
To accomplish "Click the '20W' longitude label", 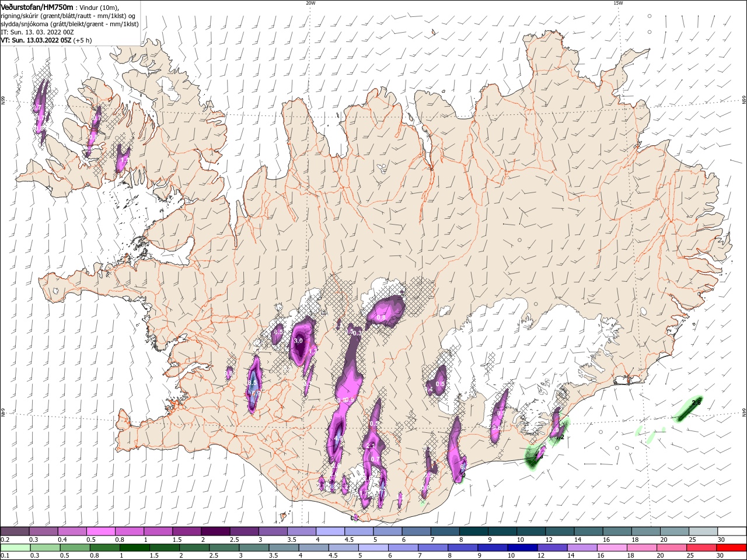I will coord(310,3).
